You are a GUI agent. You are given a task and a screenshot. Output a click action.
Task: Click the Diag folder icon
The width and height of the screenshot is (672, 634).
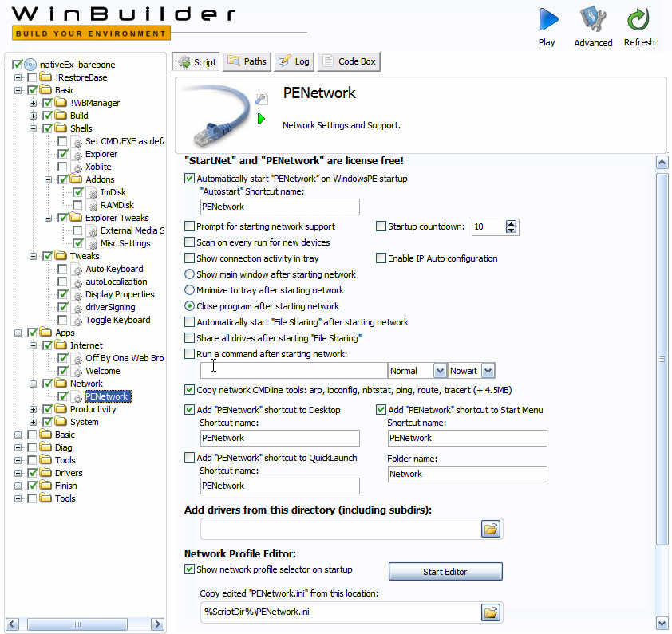coord(45,447)
